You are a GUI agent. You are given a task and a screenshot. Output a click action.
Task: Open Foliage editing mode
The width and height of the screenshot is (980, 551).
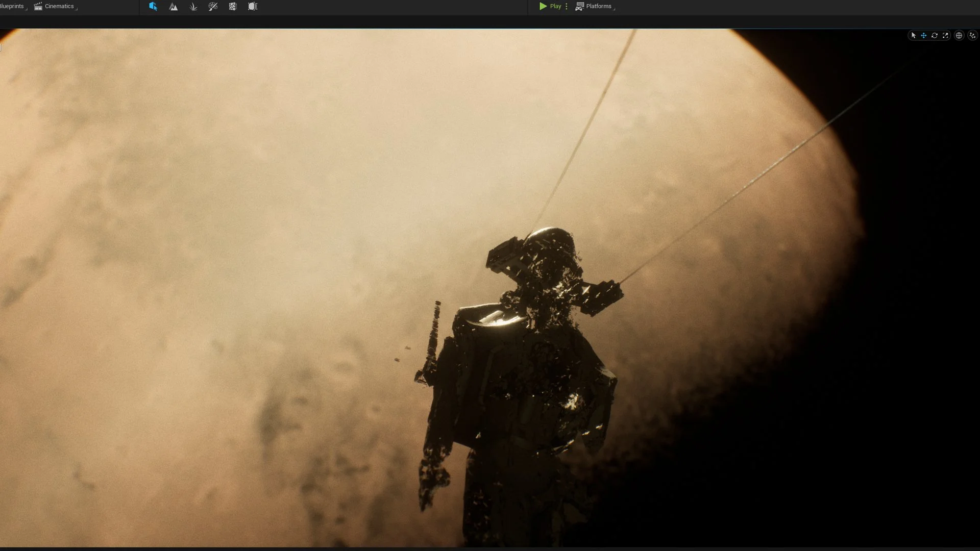tap(193, 7)
